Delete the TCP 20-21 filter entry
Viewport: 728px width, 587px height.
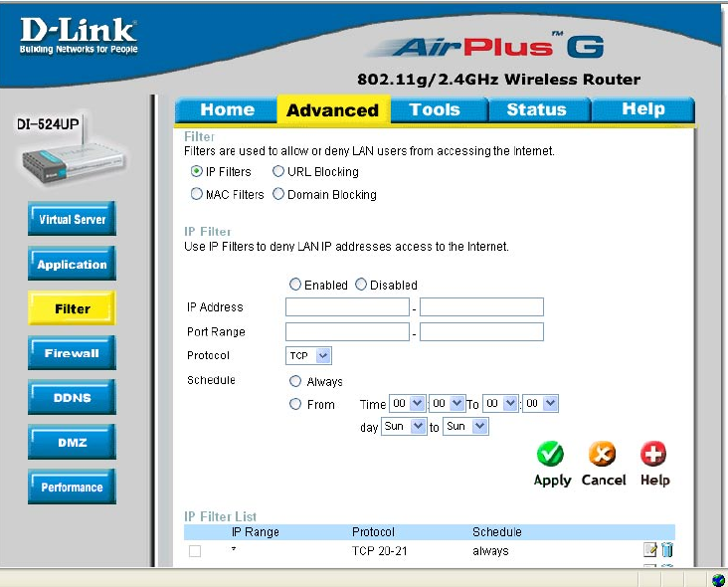[x=667, y=549]
